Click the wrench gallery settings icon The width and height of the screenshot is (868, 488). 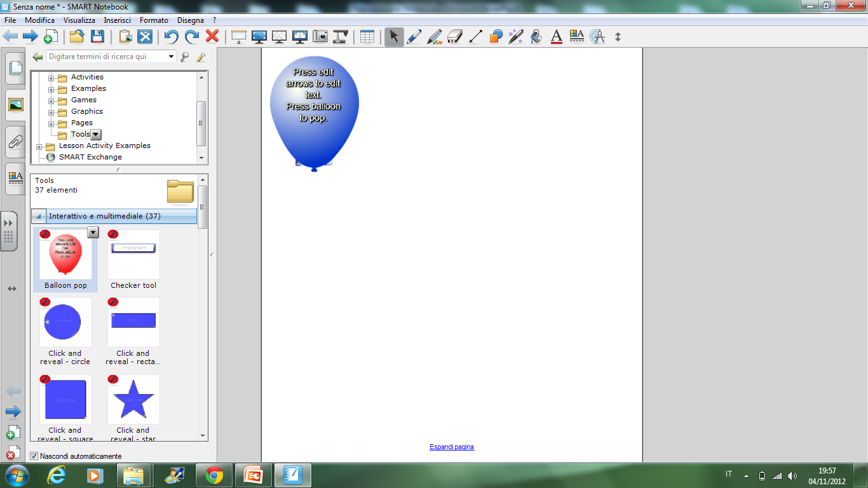[201, 57]
